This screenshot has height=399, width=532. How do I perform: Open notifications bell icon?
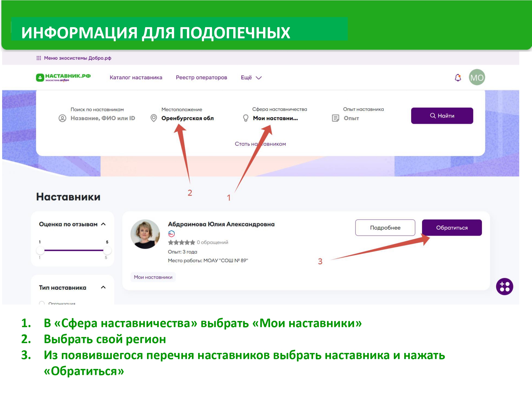pyautogui.click(x=458, y=77)
